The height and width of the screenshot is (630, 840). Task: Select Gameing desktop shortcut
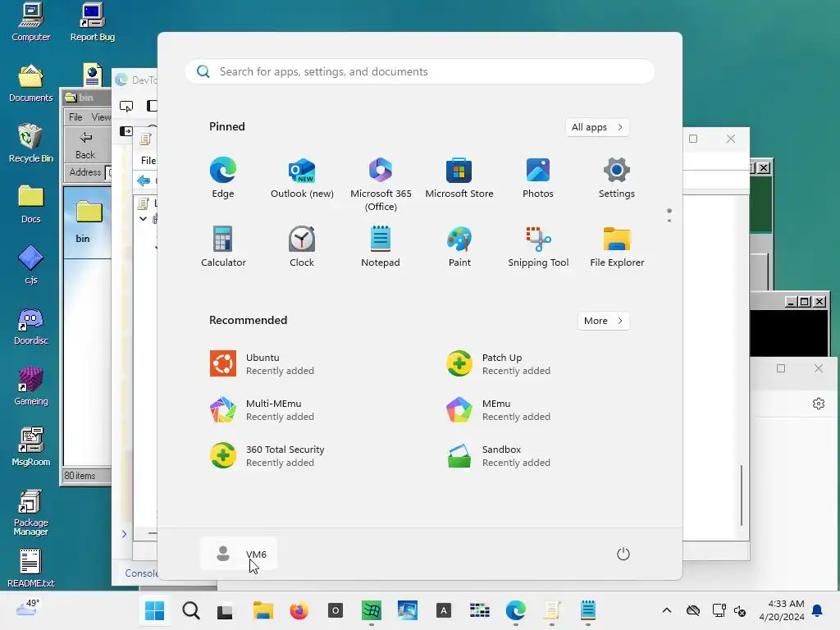pyautogui.click(x=30, y=387)
